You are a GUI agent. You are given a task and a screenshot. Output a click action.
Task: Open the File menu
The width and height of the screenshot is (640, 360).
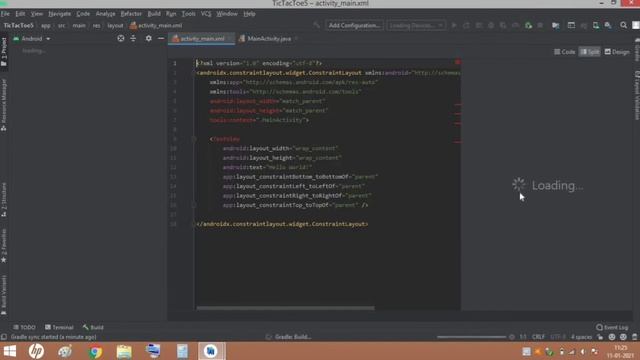click(x=5, y=13)
